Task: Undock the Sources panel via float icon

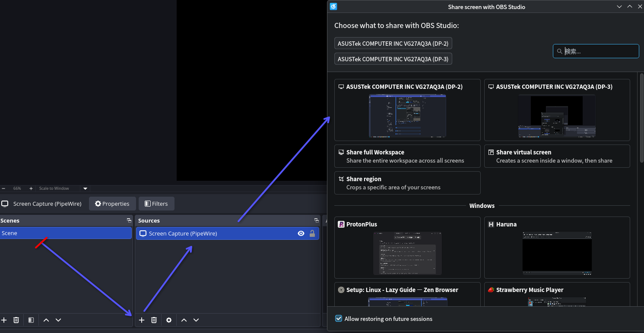Action: (317, 220)
